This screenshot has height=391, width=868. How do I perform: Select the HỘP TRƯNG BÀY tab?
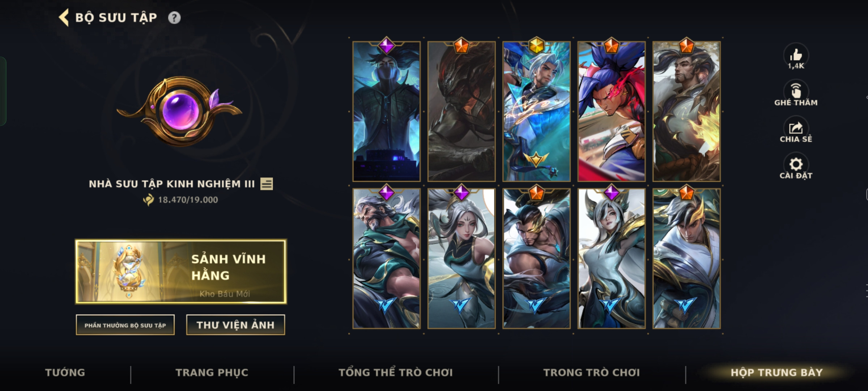(777, 373)
